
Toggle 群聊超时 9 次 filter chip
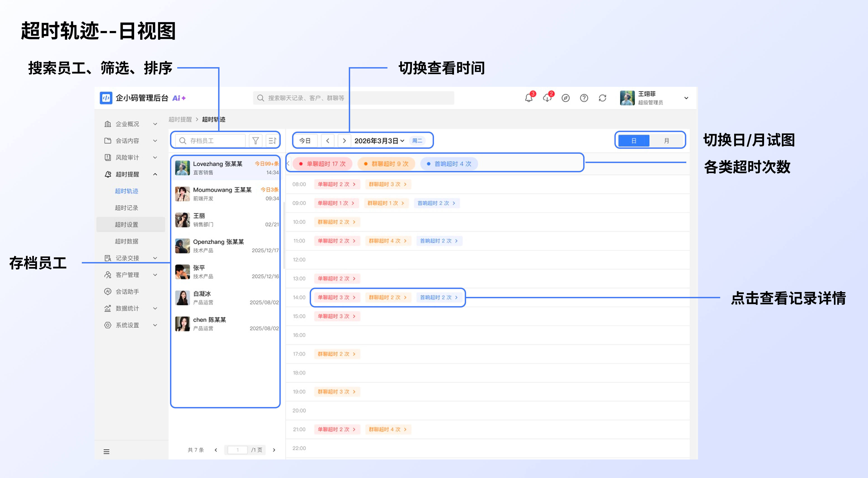pyautogui.click(x=387, y=164)
